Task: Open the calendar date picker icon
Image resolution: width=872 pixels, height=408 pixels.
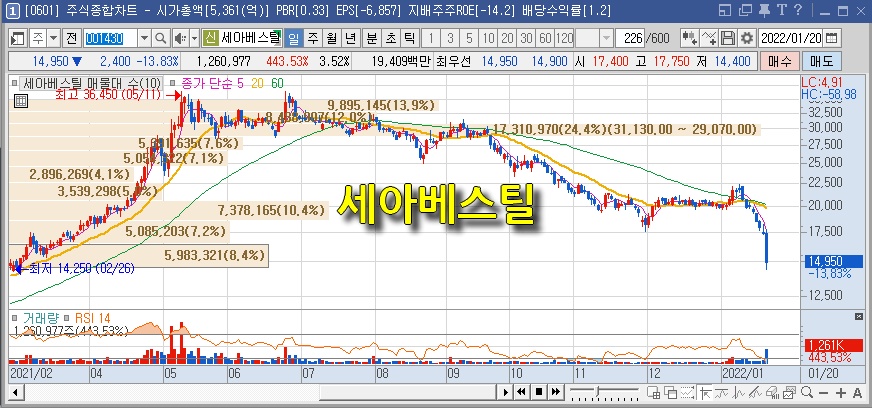Action: (x=832, y=38)
